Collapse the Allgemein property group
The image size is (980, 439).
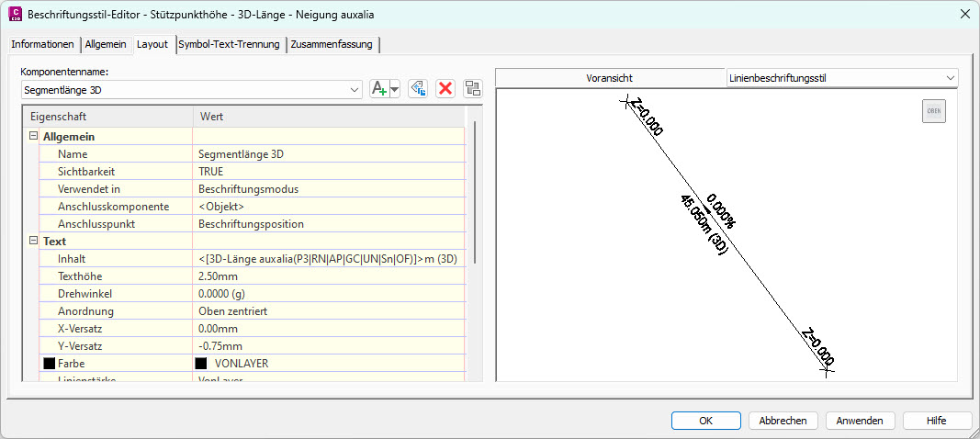(x=34, y=137)
